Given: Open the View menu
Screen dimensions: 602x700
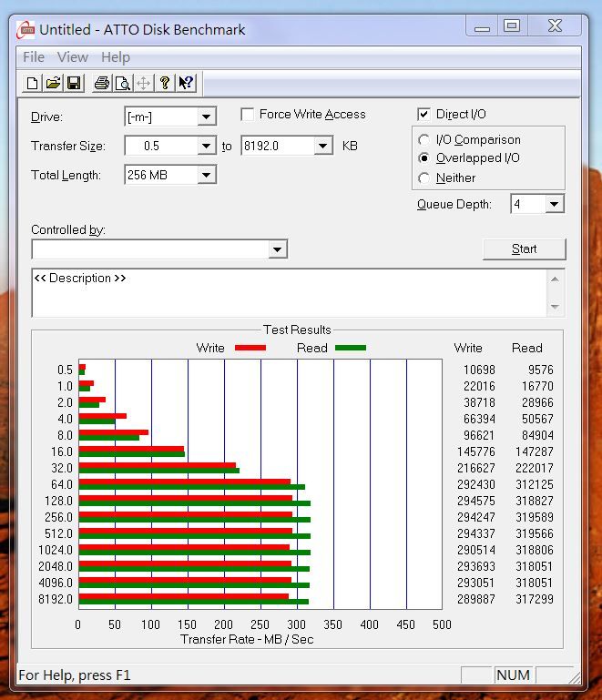Looking at the screenshot, I should click(x=72, y=57).
